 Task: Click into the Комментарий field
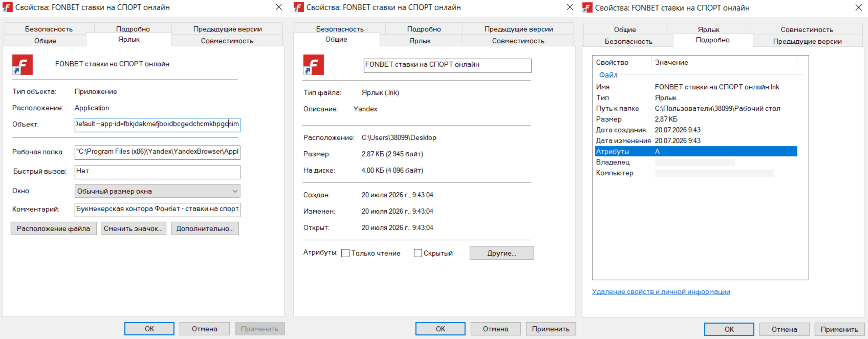coord(157,210)
